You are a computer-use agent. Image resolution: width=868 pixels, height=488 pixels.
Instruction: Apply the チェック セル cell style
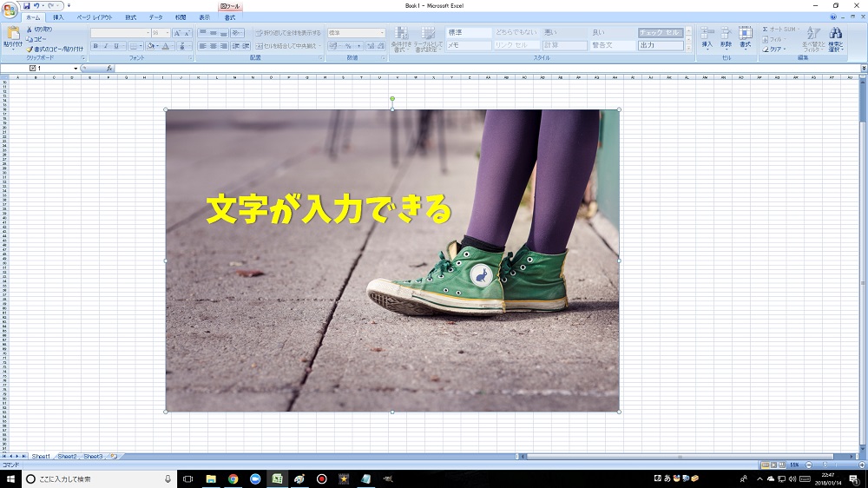pyautogui.click(x=661, y=33)
